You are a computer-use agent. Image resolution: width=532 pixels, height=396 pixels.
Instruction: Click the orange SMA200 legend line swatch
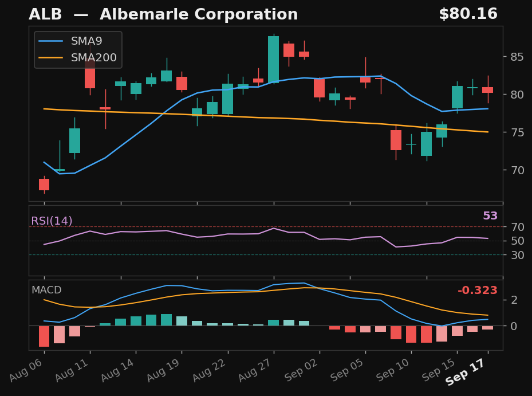51,58
